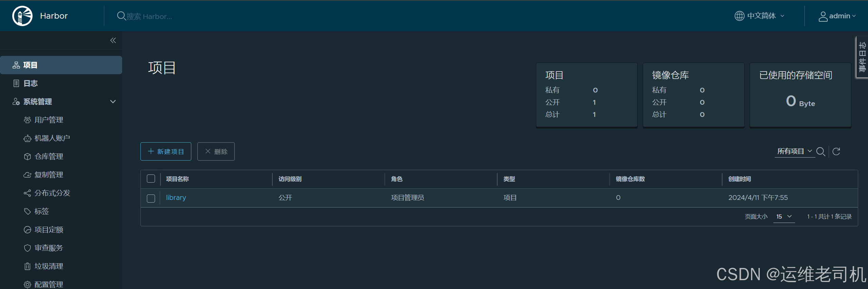Click the System Administration icon in sidebar
The height and width of the screenshot is (289, 868).
pos(16,102)
